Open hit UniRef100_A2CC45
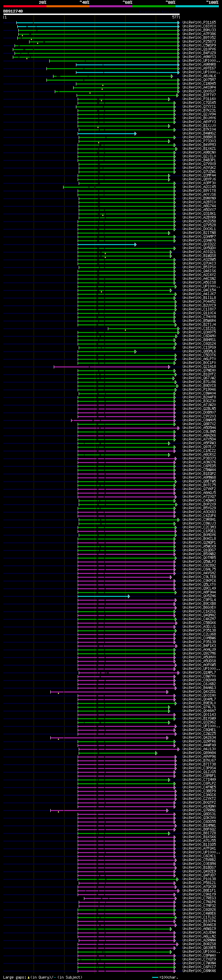 (199, 187)
